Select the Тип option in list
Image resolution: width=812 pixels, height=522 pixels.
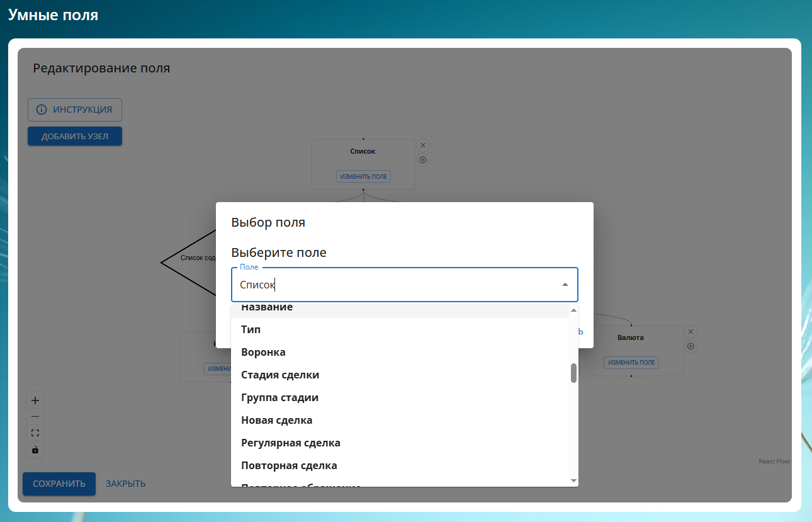coord(251,329)
